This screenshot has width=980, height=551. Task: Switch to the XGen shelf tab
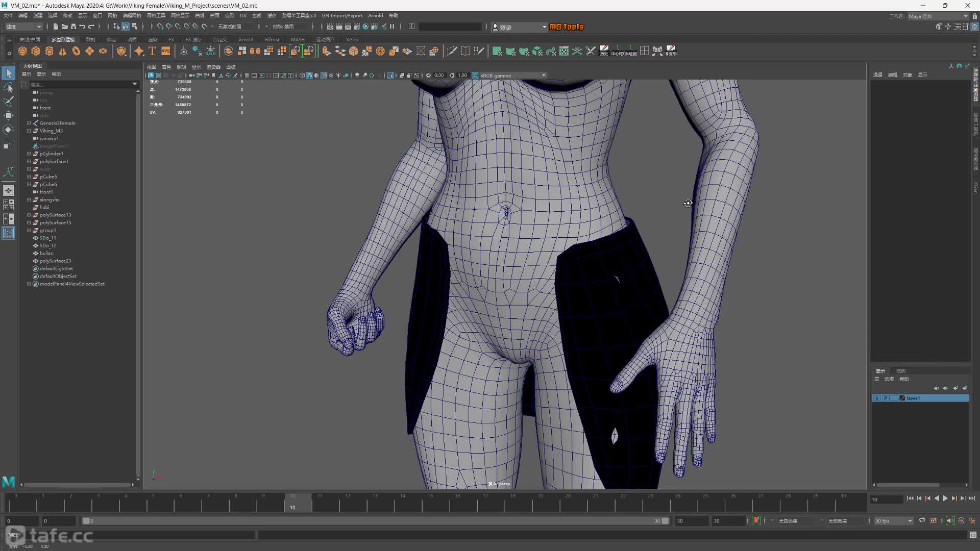[352, 39]
